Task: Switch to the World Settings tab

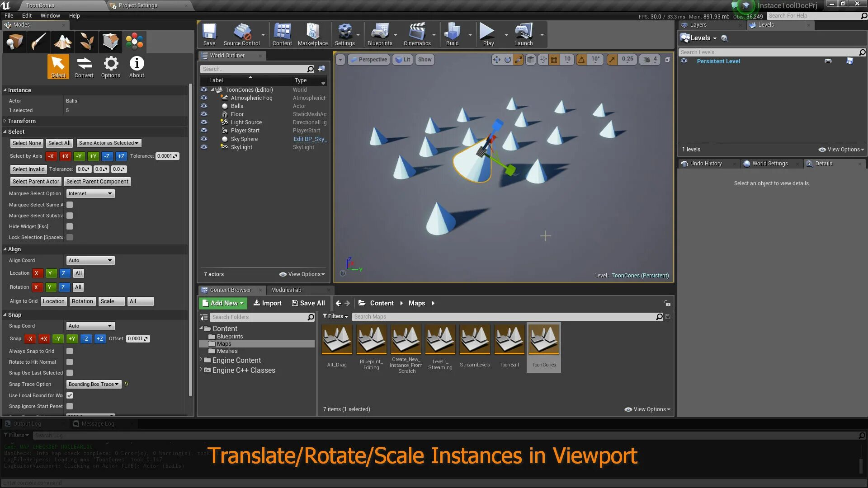Action: (769, 164)
